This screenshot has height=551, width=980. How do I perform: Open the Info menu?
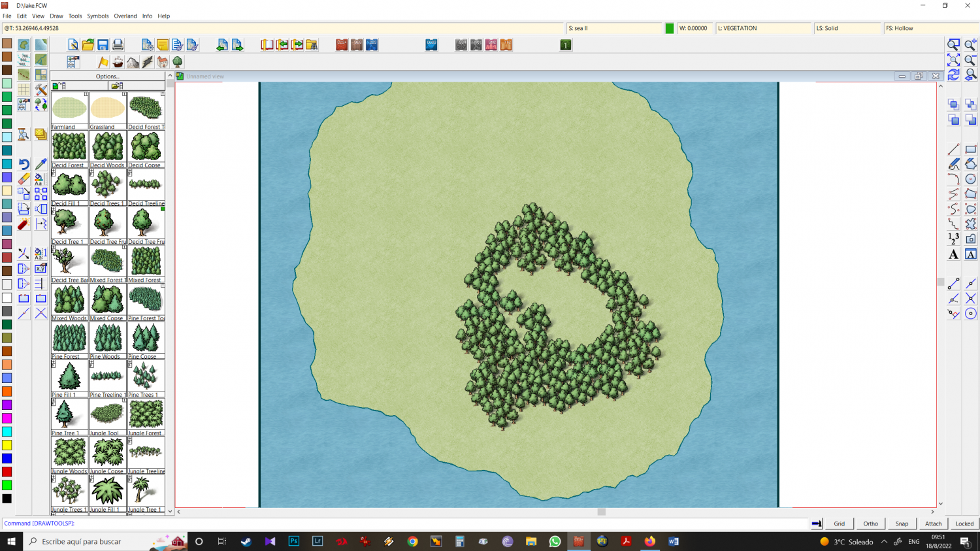(147, 16)
